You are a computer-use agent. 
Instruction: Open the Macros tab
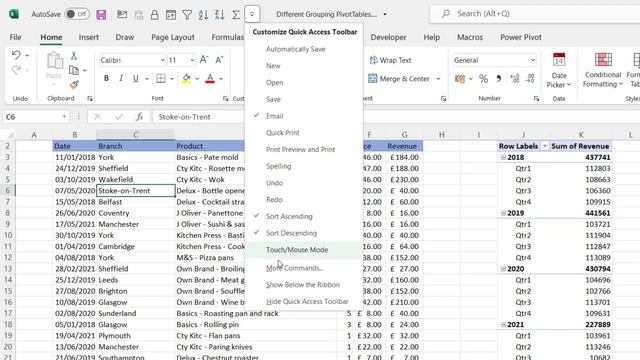[x=470, y=37]
